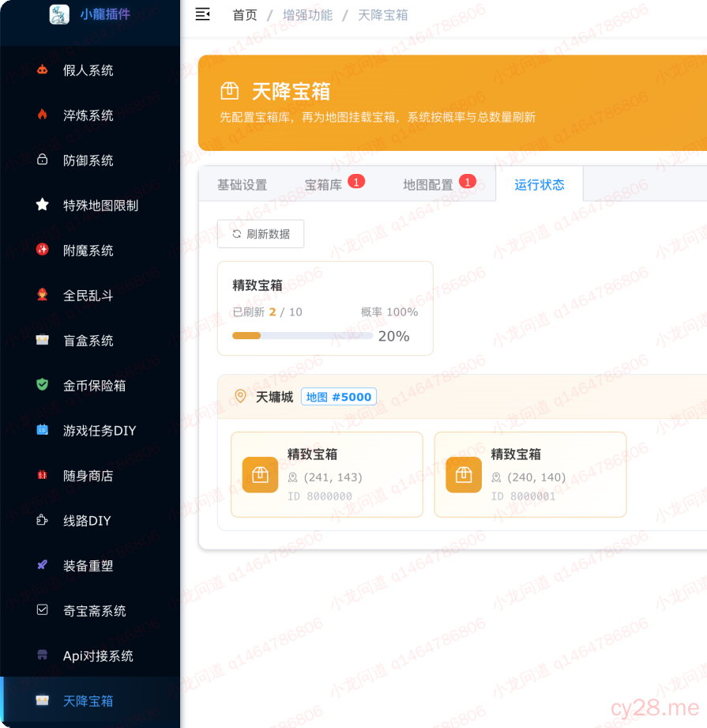Click the 随身商店 gift icon

(x=42, y=475)
